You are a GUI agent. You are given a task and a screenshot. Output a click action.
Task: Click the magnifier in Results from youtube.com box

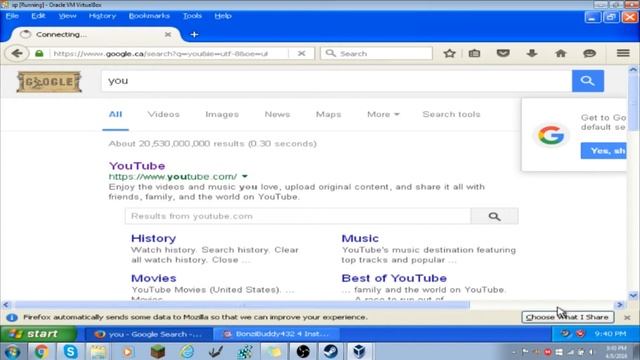(494, 216)
